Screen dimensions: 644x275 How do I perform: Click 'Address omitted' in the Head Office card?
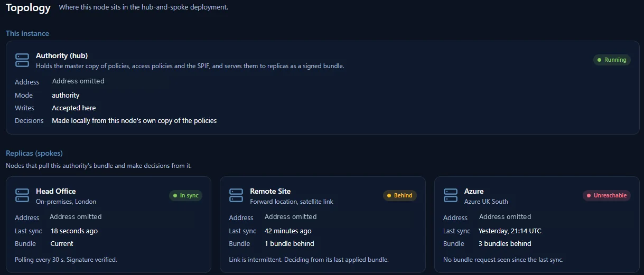point(76,217)
